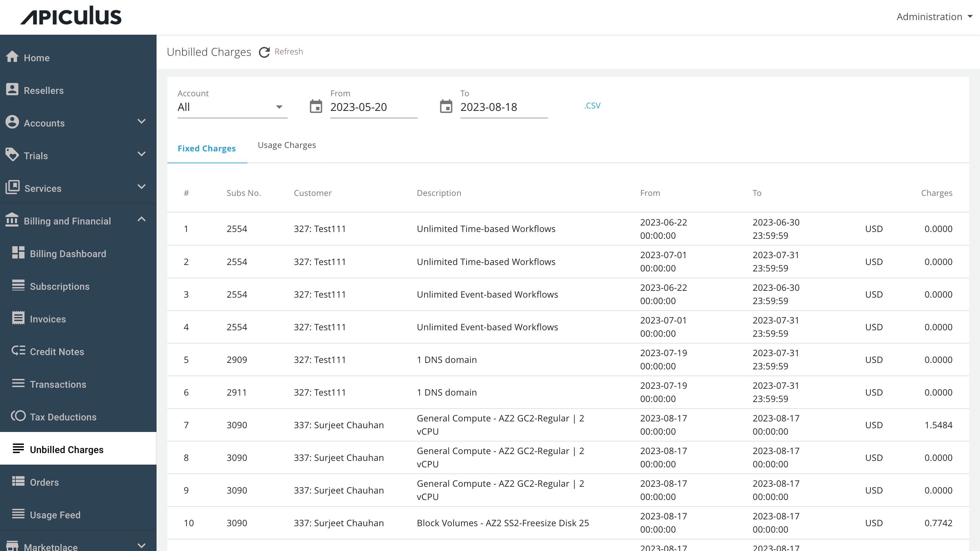Click the Customer column header
980x551 pixels.
[x=313, y=193]
